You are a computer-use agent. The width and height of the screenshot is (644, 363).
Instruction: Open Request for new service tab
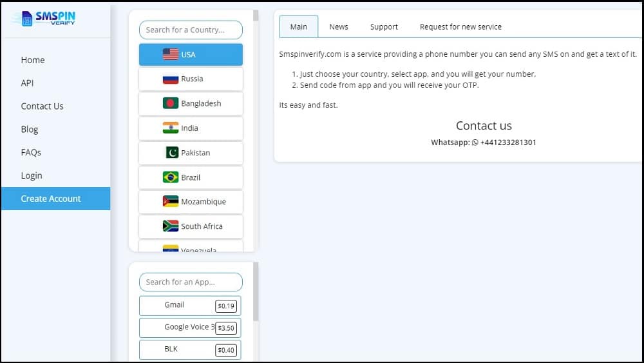460,26
